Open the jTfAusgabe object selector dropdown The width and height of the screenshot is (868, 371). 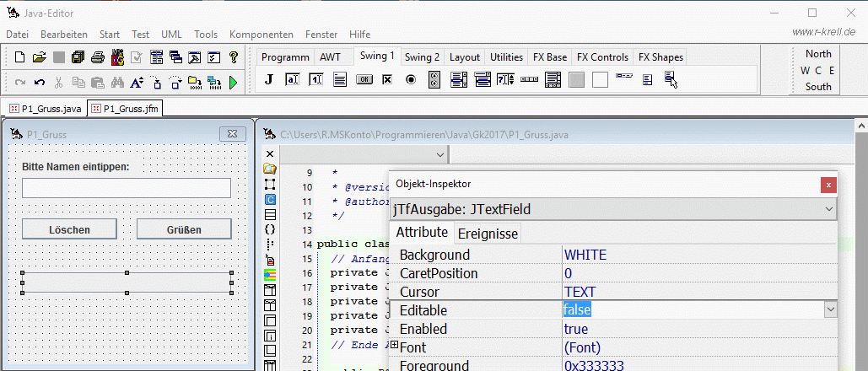coord(828,209)
